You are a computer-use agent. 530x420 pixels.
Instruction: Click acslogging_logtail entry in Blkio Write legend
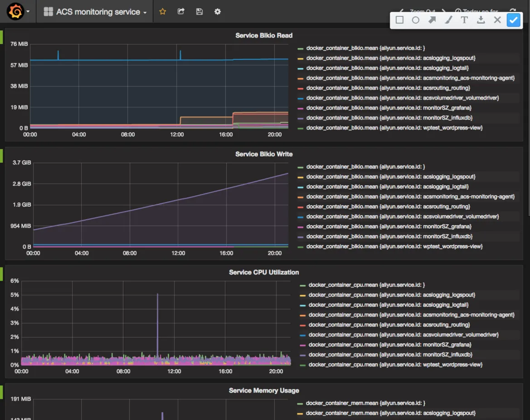click(387, 187)
